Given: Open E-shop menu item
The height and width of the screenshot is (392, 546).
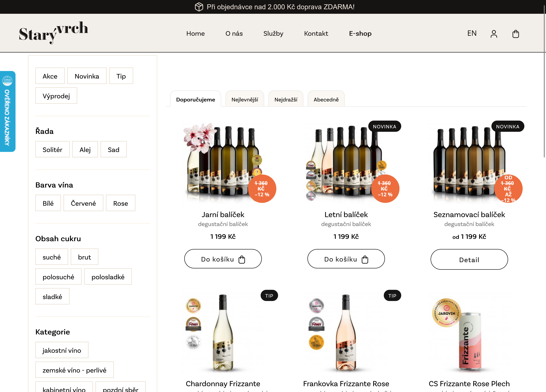Looking at the screenshot, I should (x=360, y=33).
